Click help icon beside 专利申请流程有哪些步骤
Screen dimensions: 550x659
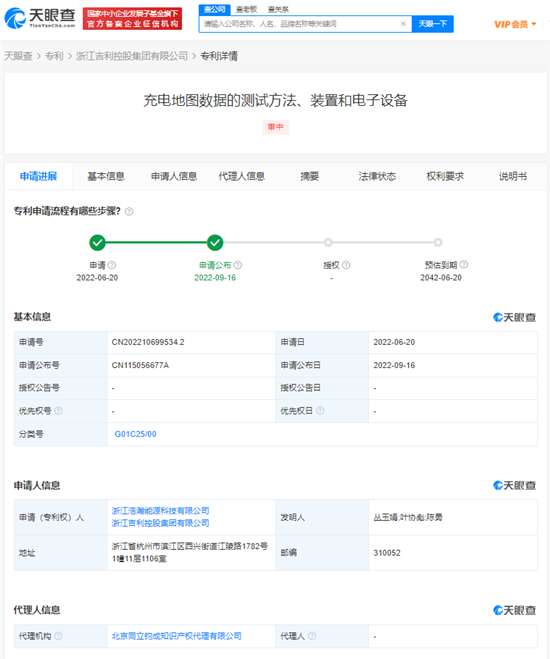(129, 211)
